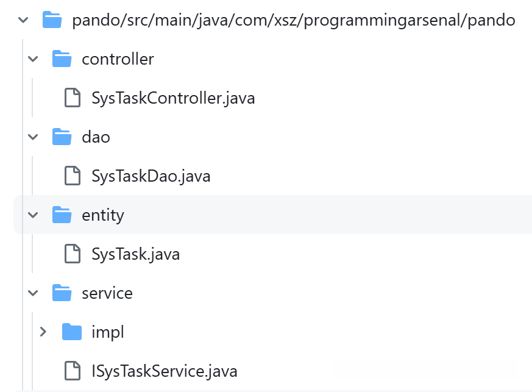Click the file icon beside SysTaskController.java
The image size is (532, 392).
[73, 98]
